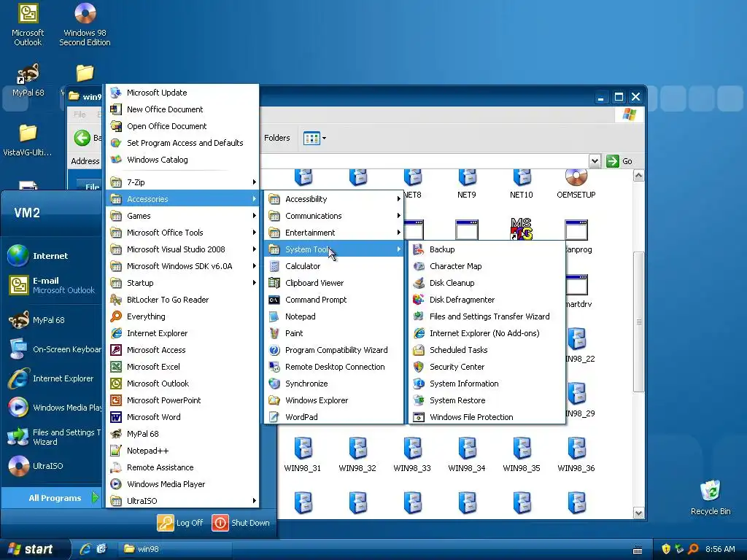The width and height of the screenshot is (747, 560).
Task: Click the scroll down arrow in win98 window
Action: [x=638, y=513]
